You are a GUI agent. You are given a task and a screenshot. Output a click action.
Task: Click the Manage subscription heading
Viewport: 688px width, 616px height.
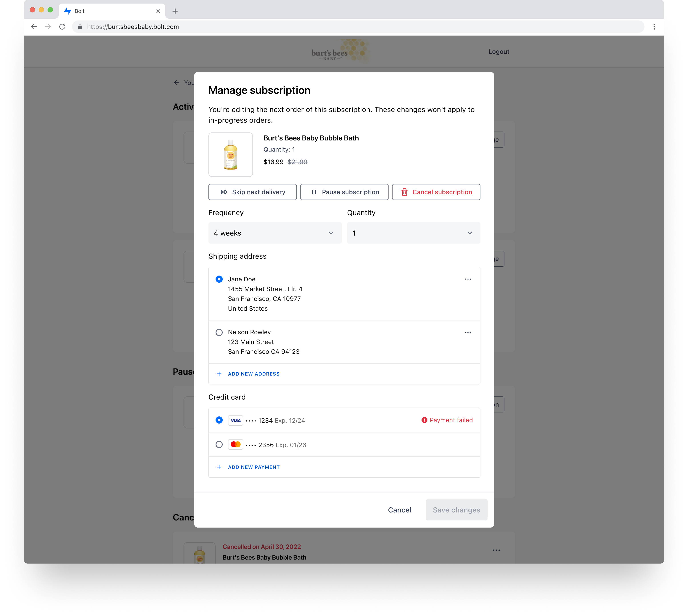(x=259, y=90)
